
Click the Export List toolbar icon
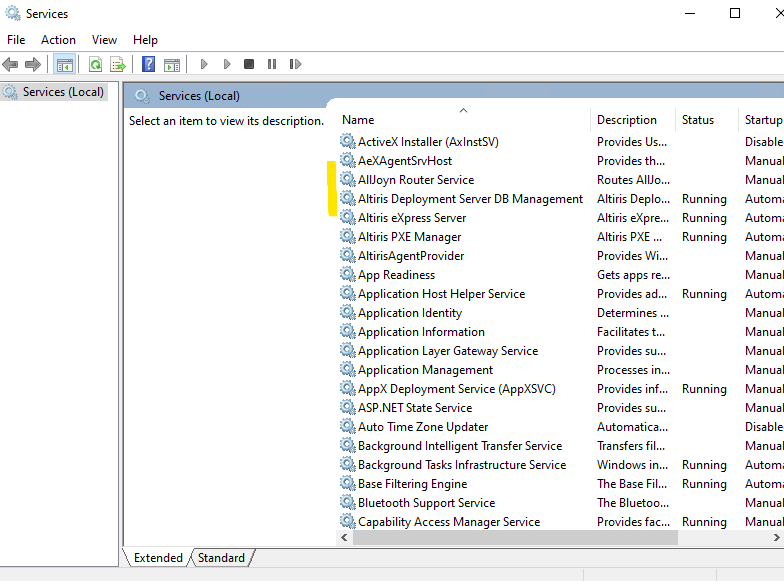click(x=118, y=64)
